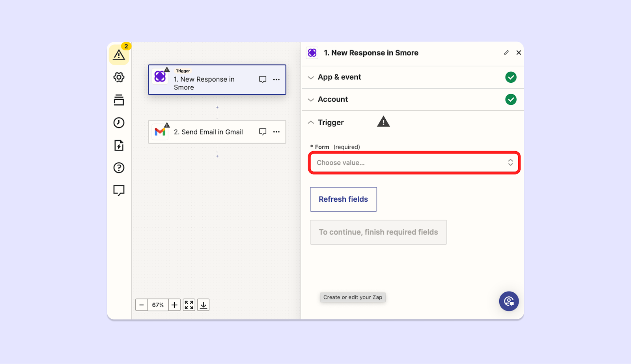The width and height of the screenshot is (631, 364).
Task: Open Zap history clock icon
Action: point(119,123)
